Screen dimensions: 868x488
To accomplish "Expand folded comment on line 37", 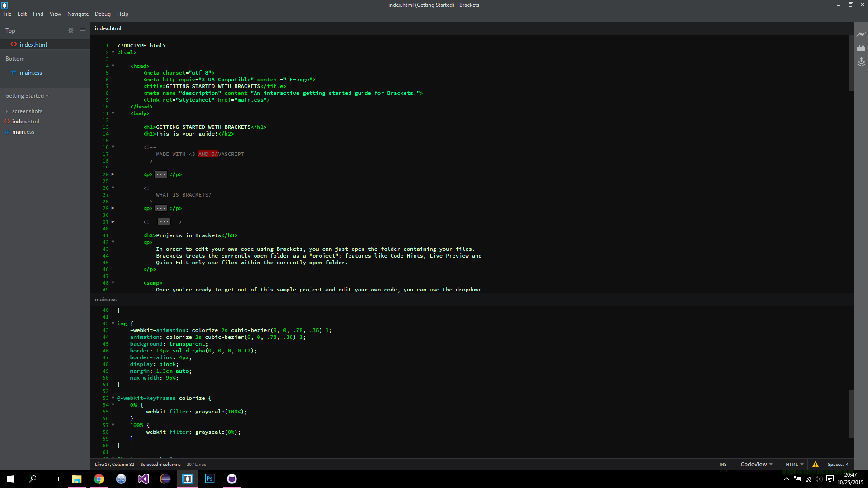I will click(x=113, y=222).
